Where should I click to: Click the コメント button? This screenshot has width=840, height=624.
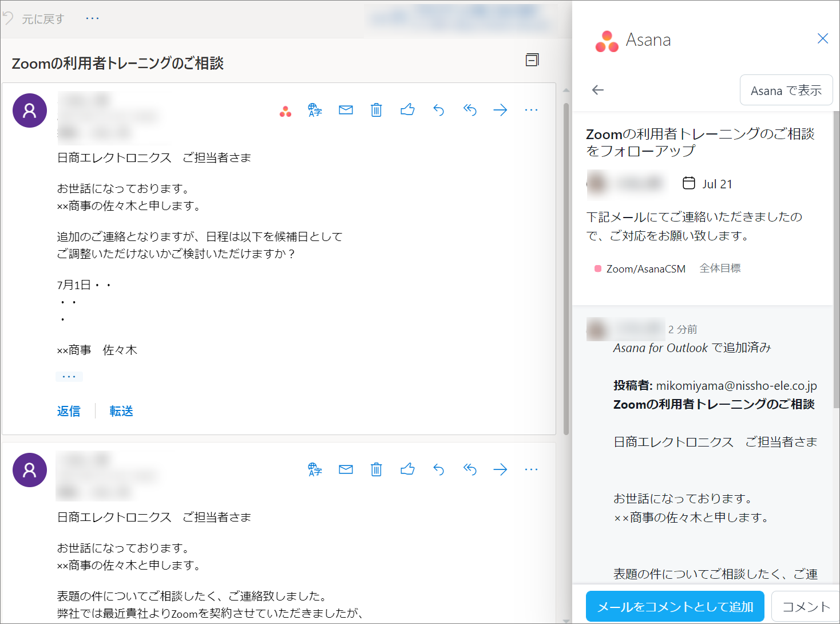(x=806, y=607)
